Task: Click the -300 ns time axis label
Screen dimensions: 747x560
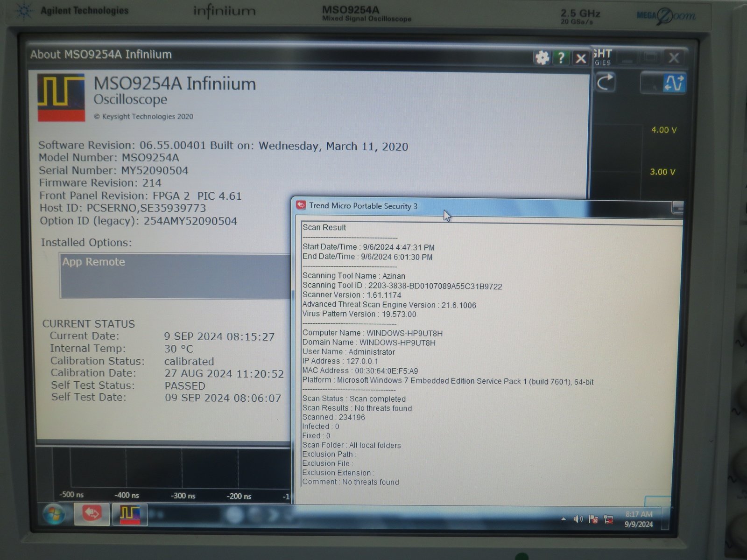Action: tap(183, 496)
